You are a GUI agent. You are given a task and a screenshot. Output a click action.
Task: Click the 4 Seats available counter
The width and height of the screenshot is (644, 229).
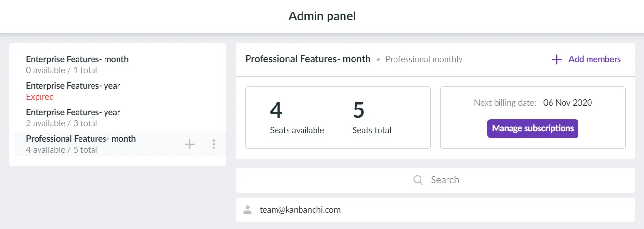[297, 118]
